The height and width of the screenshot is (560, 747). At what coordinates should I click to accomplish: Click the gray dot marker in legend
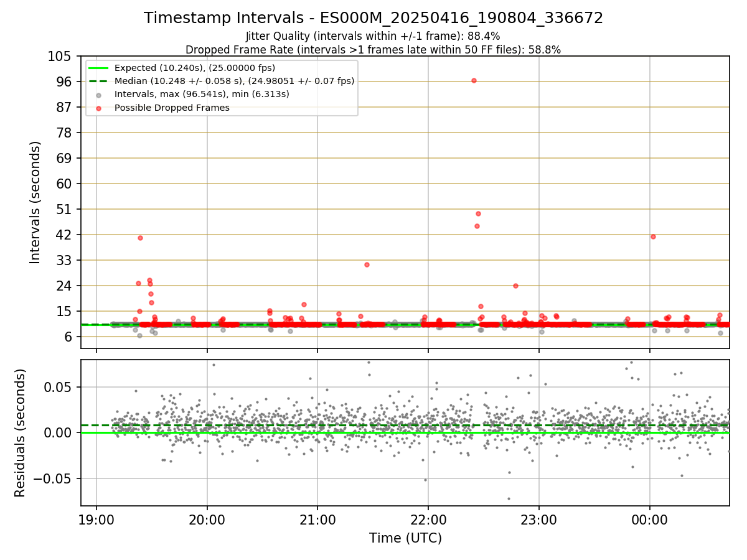(99, 95)
